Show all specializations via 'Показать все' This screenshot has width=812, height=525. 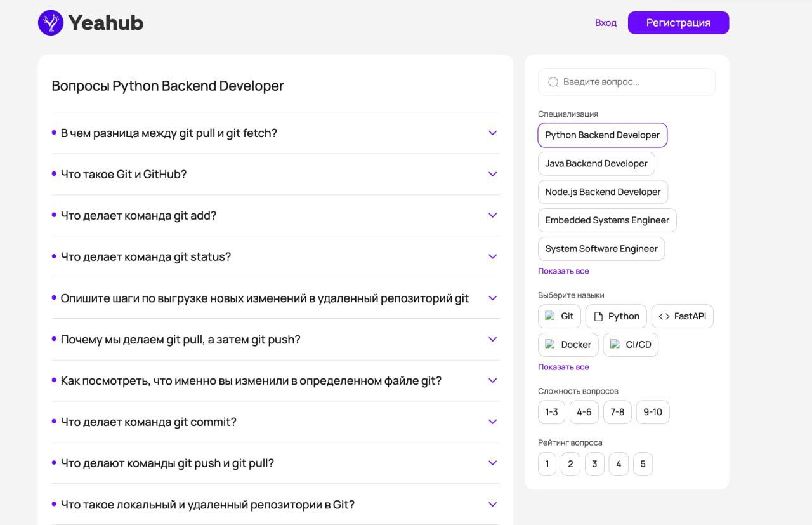[563, 271]
